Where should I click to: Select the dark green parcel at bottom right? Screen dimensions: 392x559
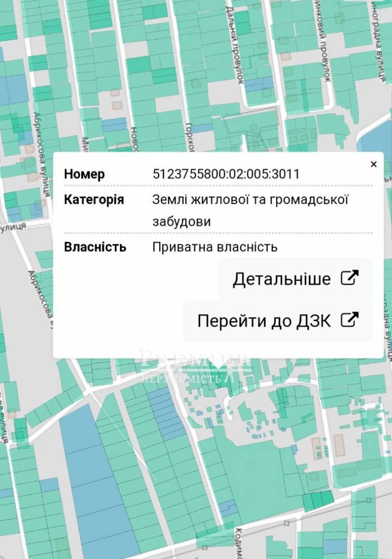318,500
